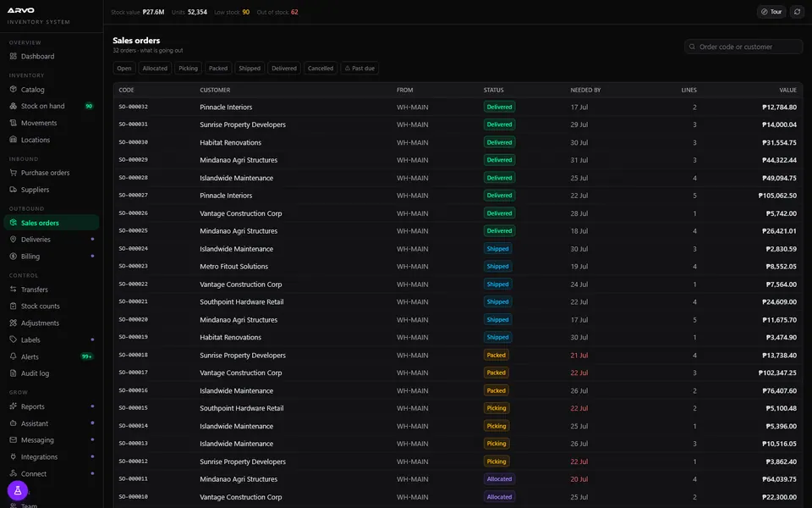812x508 pixels.
Task: Click the refresh icon beside Tour
Action: point(797,11)
